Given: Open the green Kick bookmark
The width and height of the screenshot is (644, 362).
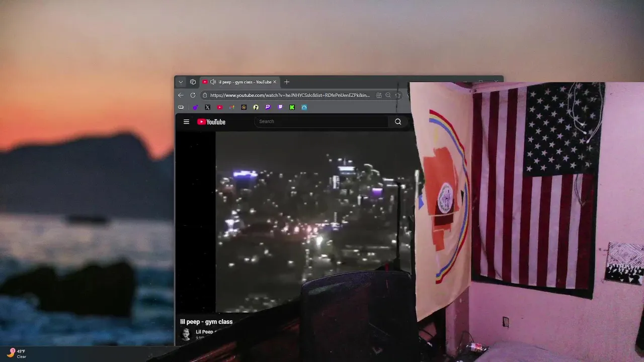Looking at the screenshot, I should click(292, 107).
